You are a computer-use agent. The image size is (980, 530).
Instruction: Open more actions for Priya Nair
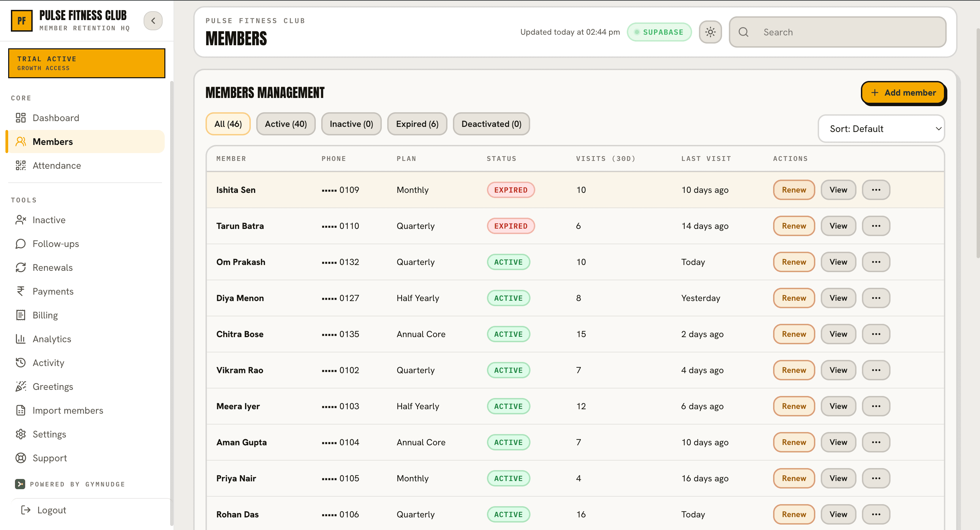(876, 478)
